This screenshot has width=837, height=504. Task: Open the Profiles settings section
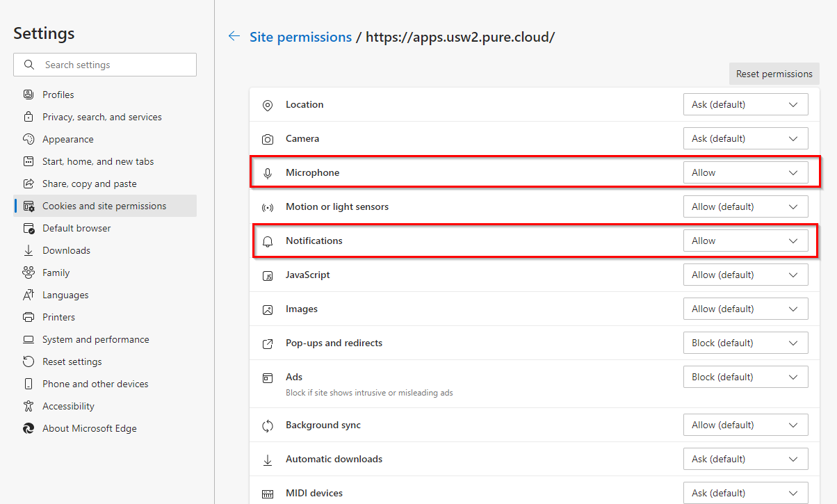coord(58,95)
